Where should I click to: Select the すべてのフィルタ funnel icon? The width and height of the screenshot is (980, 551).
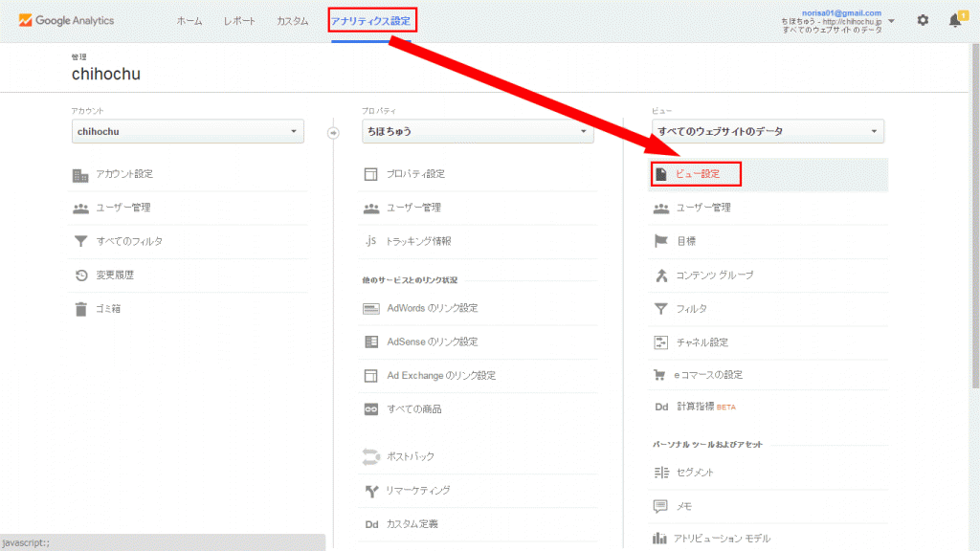click(x=81, y=241)
